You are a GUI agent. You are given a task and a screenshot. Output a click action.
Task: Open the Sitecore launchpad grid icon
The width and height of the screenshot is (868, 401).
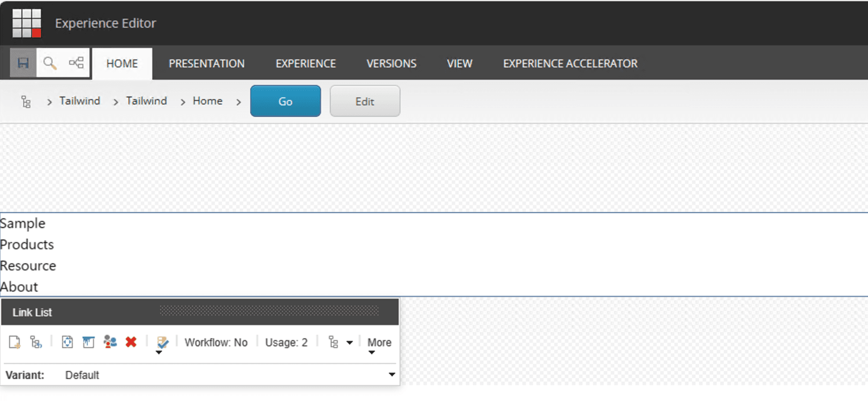pos(26,23)
